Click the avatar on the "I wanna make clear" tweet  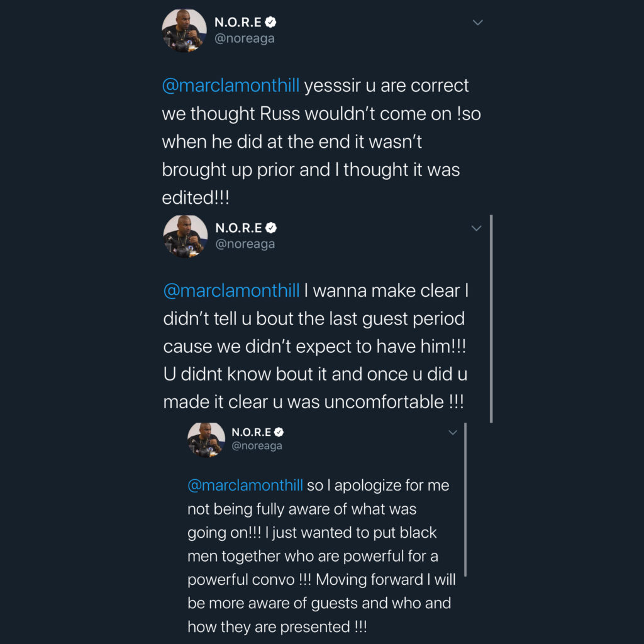click(186, 236)
